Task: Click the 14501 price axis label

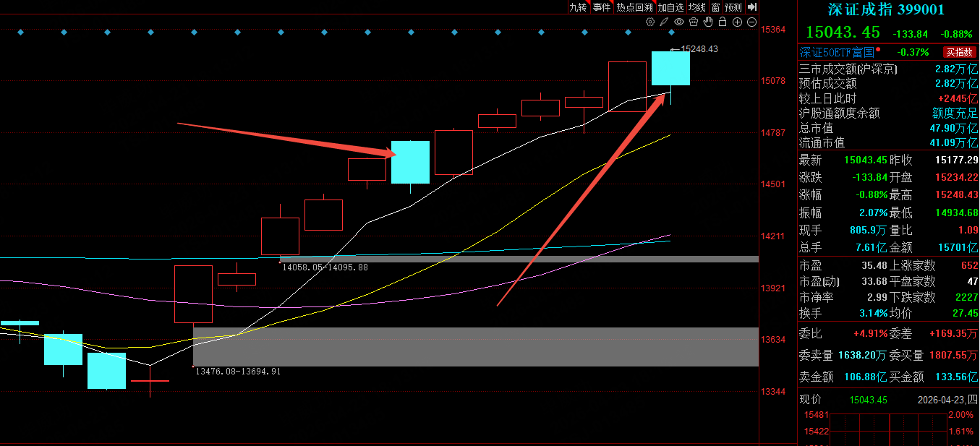Action: pyautogui.click(x=774, y=184)
